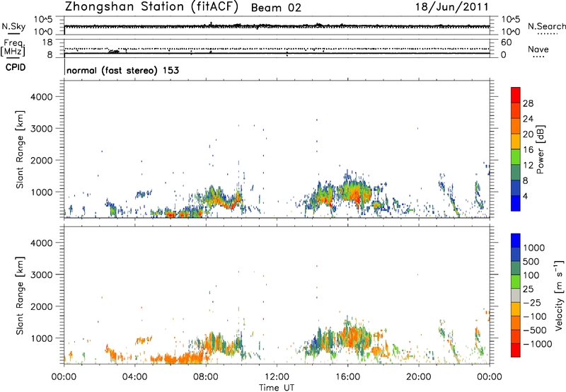Click the Nave legend label
This screenshot has height=392, width=566.
tap(538, 50)
